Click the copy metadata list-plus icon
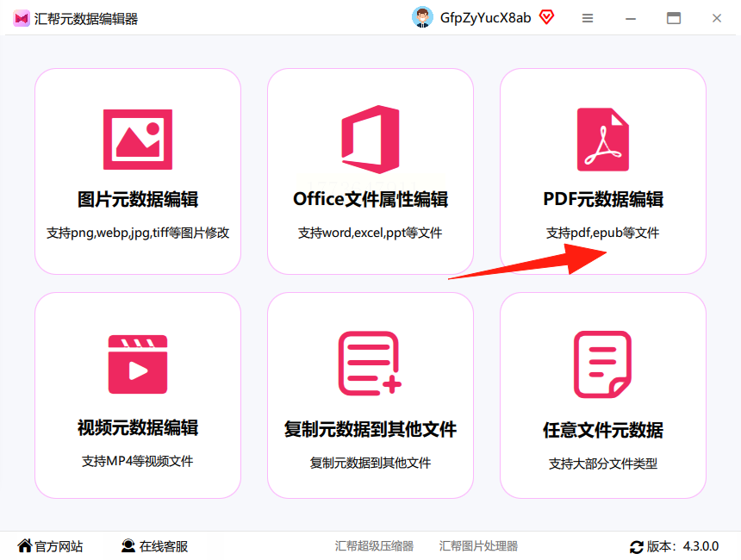 pyautogui.click(x=370, y=363)
